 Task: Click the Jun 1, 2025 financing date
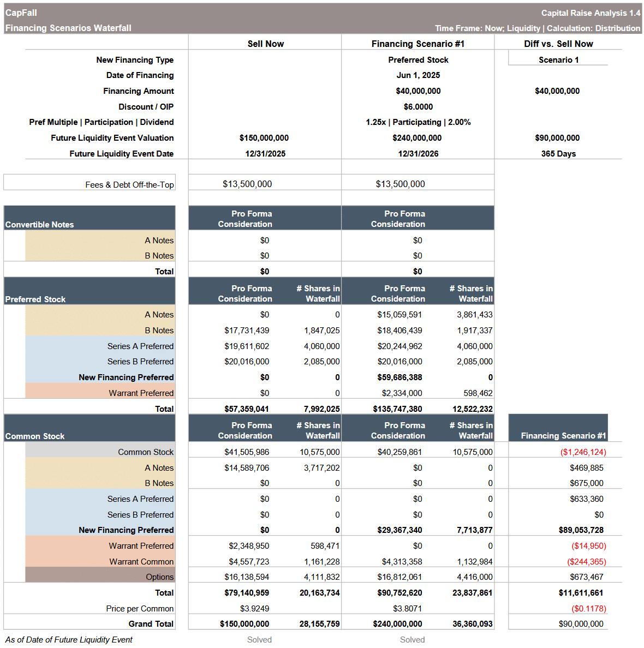[418, 75]
